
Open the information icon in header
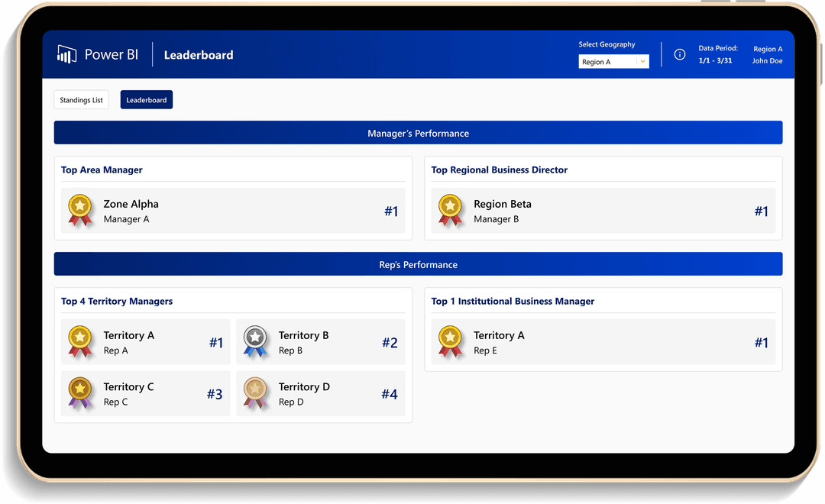679,55
